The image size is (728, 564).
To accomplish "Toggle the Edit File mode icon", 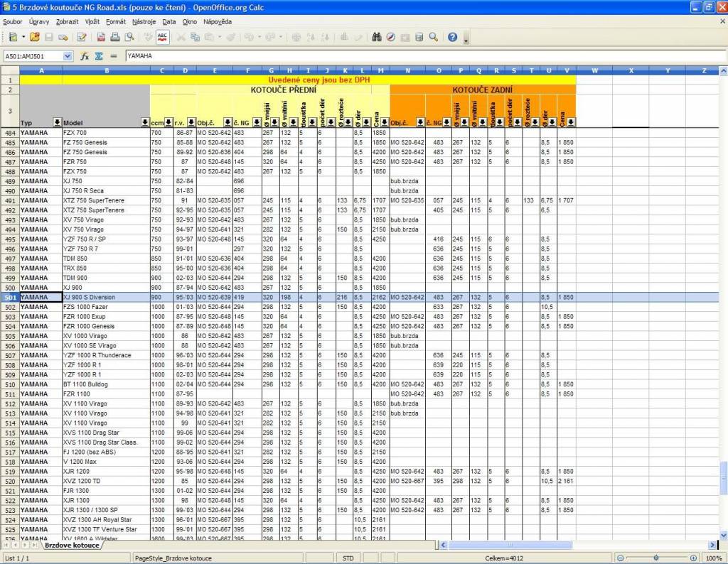I will 82,37.
